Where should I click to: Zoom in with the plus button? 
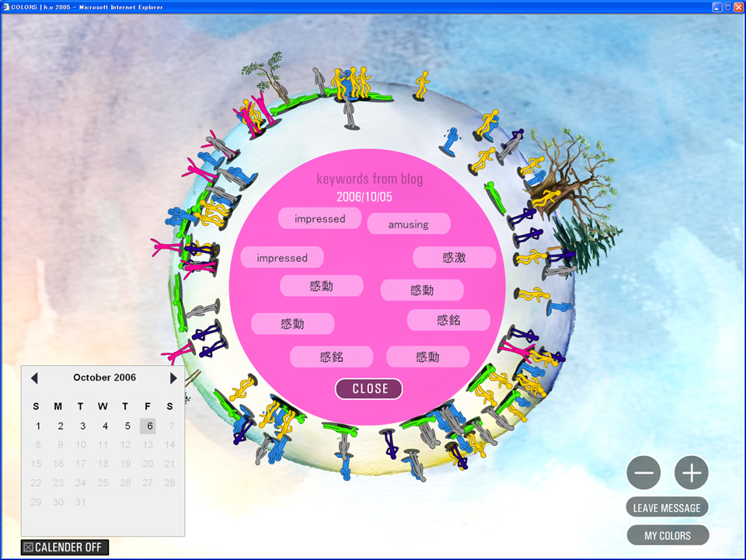[692, 472]
